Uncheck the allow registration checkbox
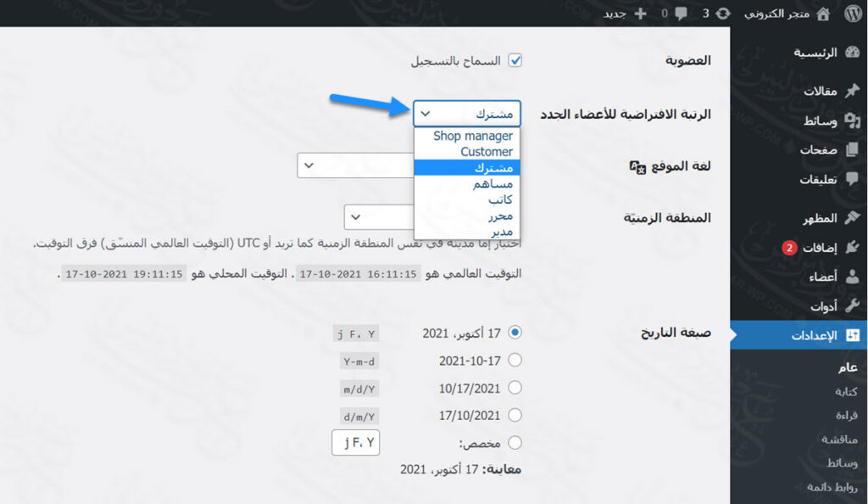 coord(515,61)
